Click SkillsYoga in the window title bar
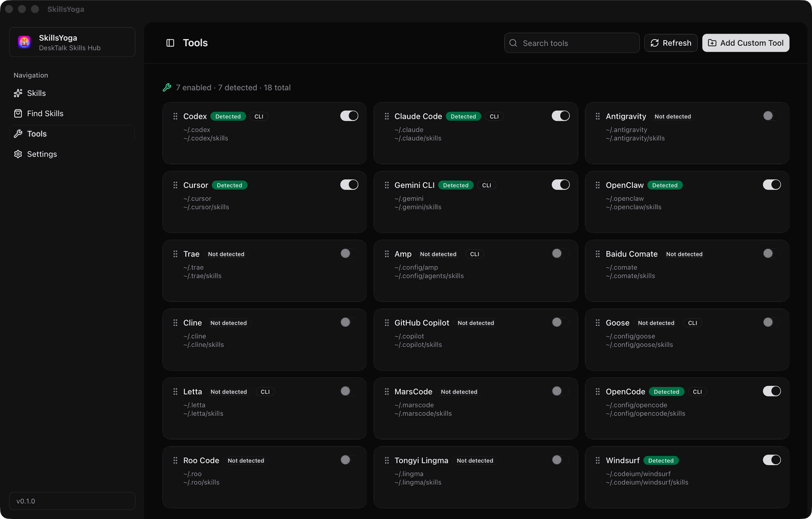 pos(65,9)
